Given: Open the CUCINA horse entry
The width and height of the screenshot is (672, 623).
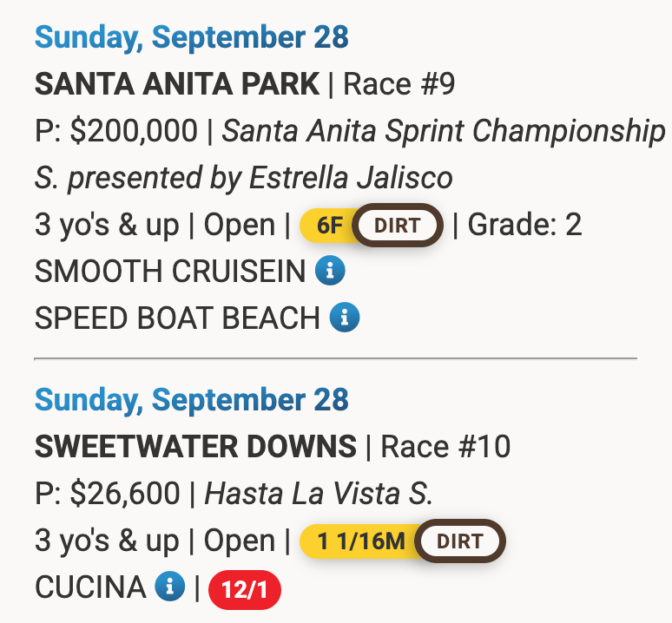Looking at the screenshot, I should [x=89, y=588].
